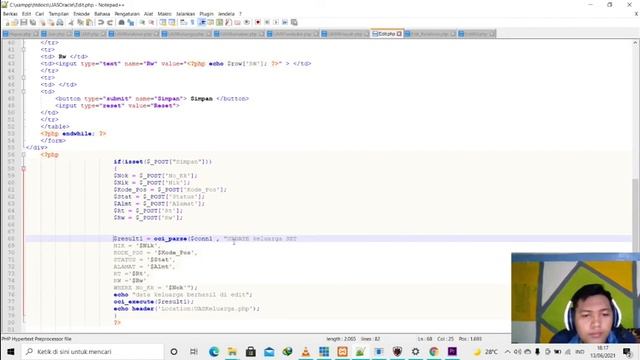The image size is (640, 360).
Task: Save the current file using the Save icon
Action: coord(24,22)
